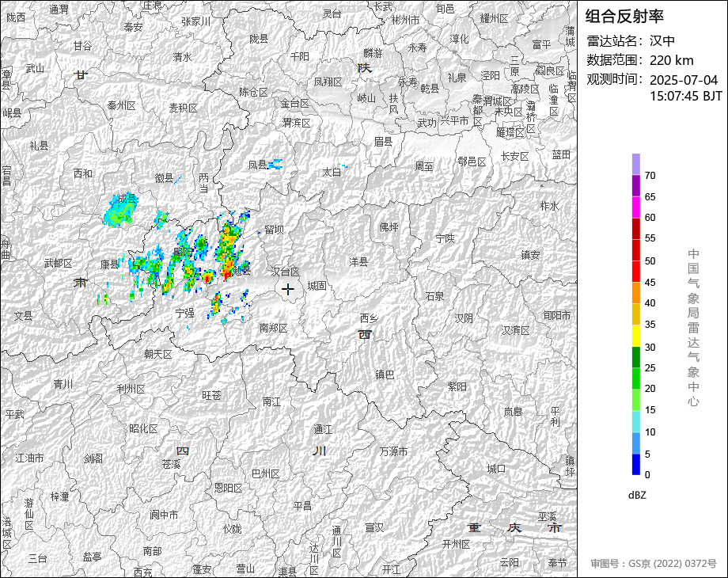Click the 镇安 map label
728x578 pixels.
[530, 255]
